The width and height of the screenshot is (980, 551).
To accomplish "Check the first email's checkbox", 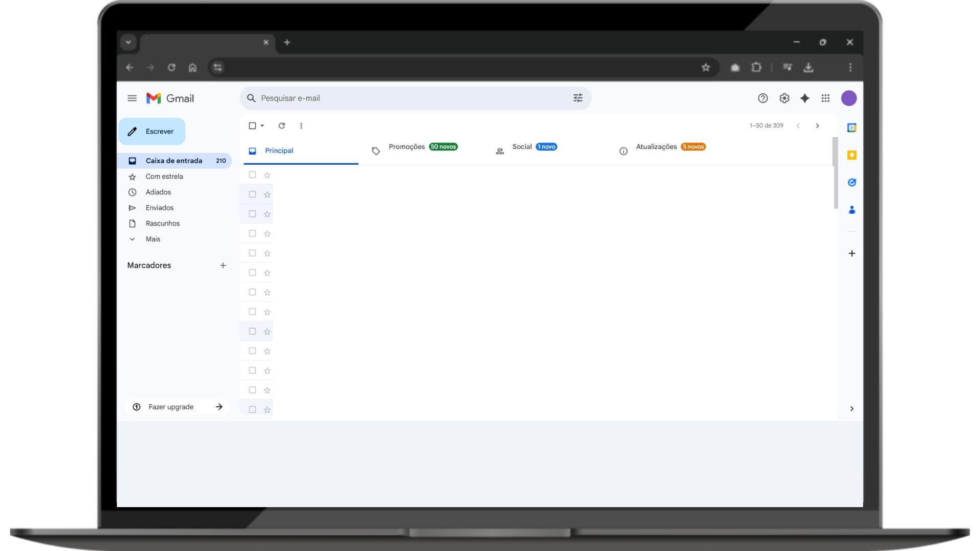I will [x=252, y=175].
